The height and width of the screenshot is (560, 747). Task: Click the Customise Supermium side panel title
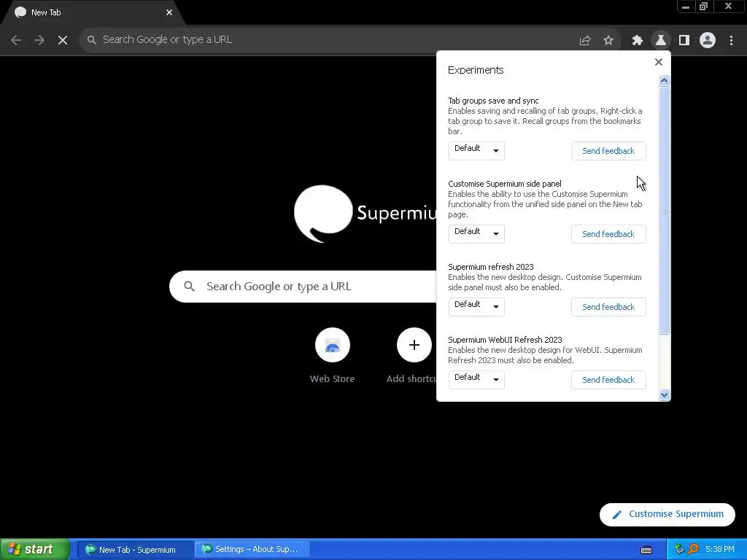[x=505, y=184]
